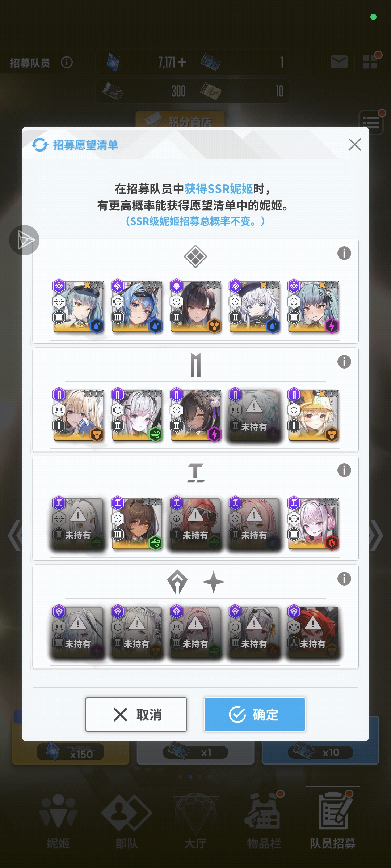The width and height of the screenshot is (391, 868).
Task: Select the unowned 未持有 slot in Missilis row
Action: click(255, 416)
